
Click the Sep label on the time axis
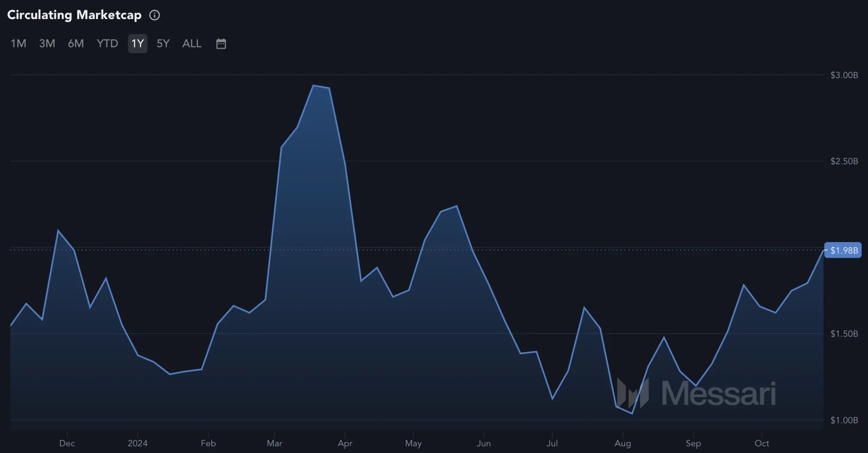coord(693,443)
